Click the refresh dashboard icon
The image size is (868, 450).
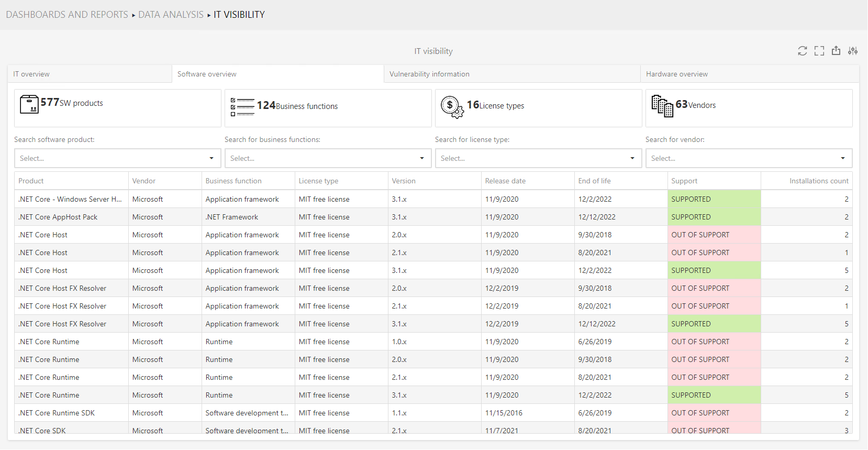point(802,51)
